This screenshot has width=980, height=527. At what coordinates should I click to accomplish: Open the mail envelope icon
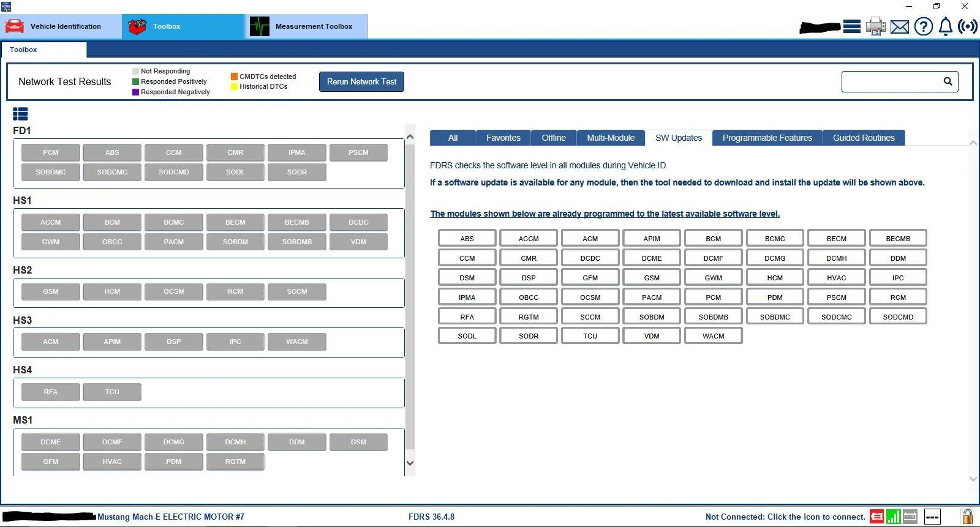click(x=899, y=27)
